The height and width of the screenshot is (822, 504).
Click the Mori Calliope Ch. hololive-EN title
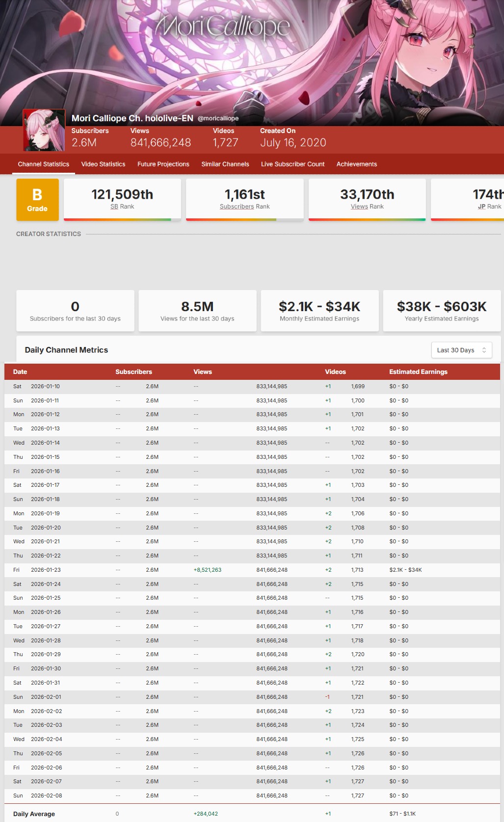click(133, 118)
